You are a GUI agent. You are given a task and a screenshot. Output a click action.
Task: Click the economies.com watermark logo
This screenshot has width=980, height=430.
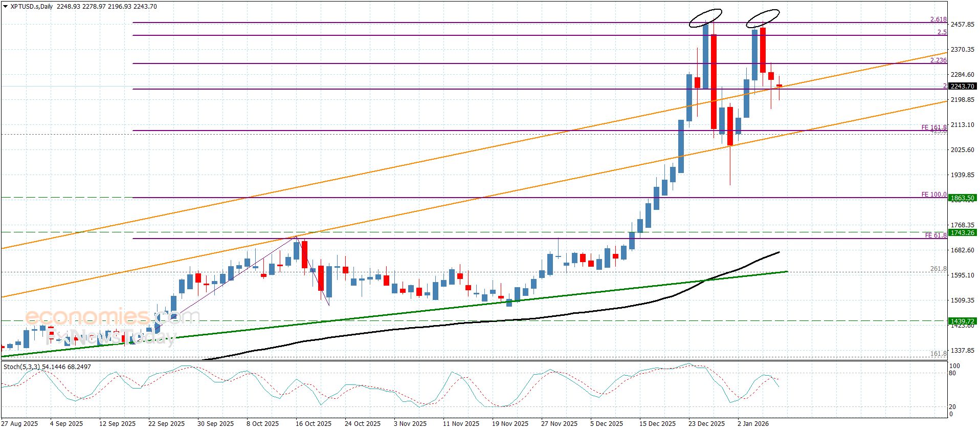tap(112, 316)
